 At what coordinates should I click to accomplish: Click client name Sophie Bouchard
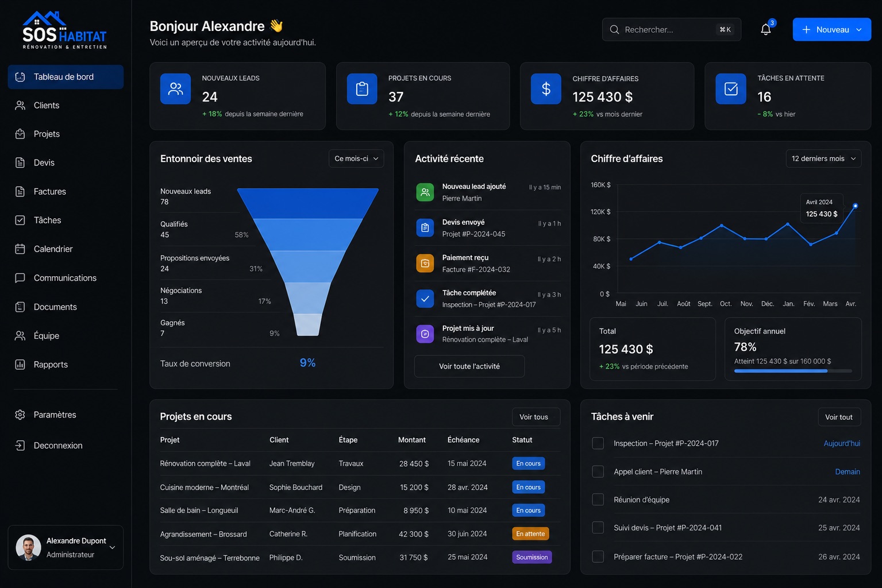[296, 488]
